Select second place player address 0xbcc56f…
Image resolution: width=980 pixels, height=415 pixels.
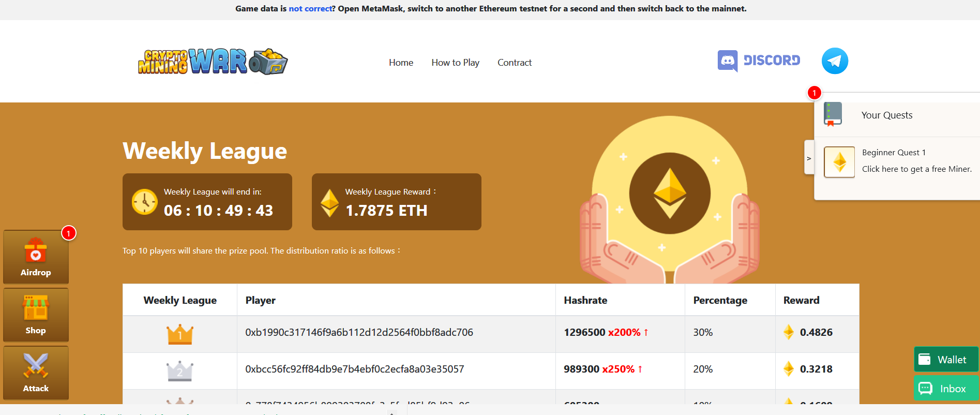pyautogui.click(x=354, y=369)
